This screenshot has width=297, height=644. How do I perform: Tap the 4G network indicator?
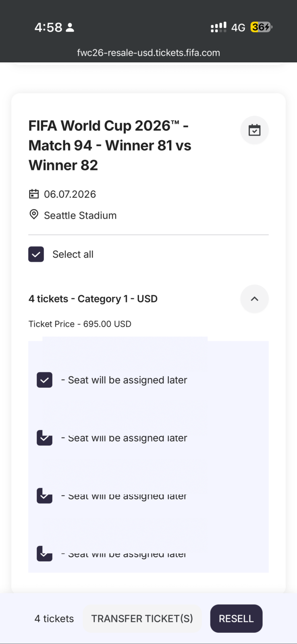pos(238,27)
